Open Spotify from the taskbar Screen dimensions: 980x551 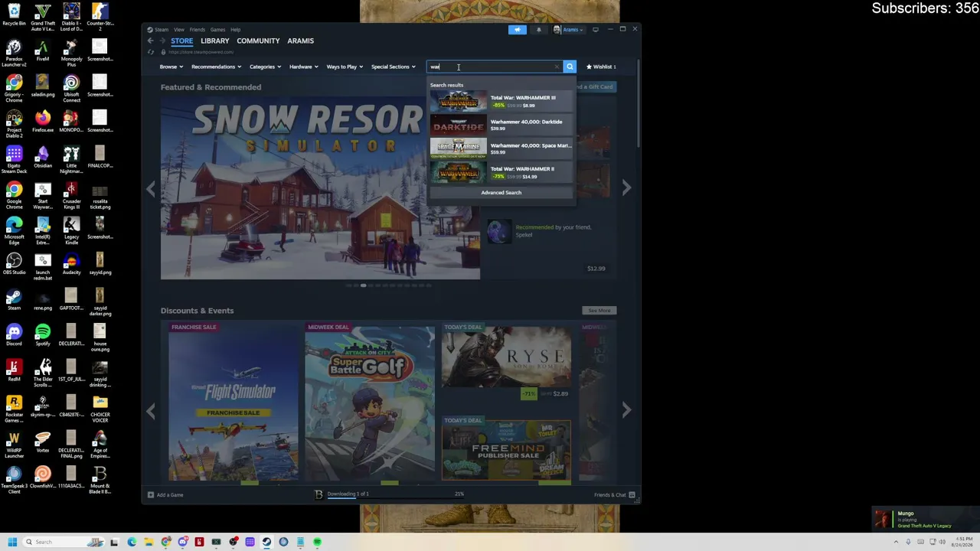point(317,542)
